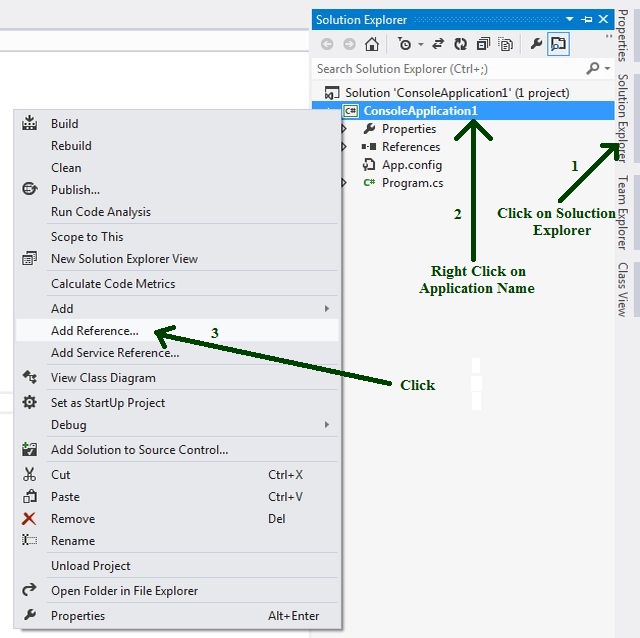
Task: Select Cut from the context menu
Action: (178, 475)
